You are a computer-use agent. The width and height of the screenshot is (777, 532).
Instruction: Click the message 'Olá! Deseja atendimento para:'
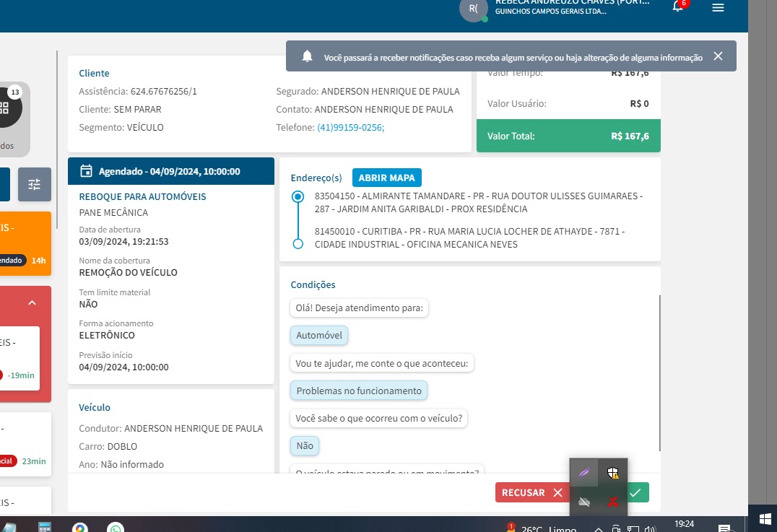360,308
